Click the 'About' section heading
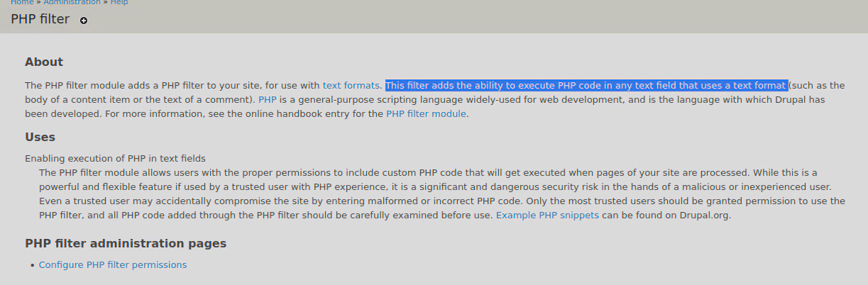The image size is (868, 285). [x=44, y=62]
